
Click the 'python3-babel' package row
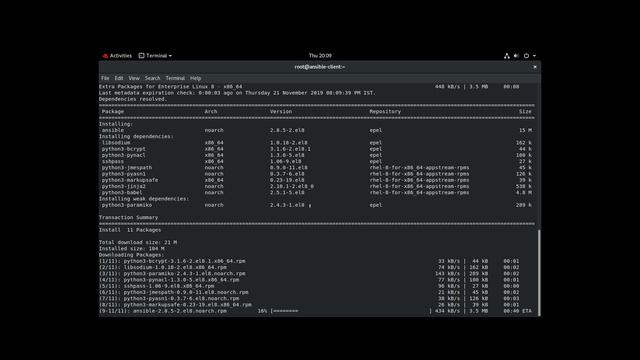pos(316,192)
